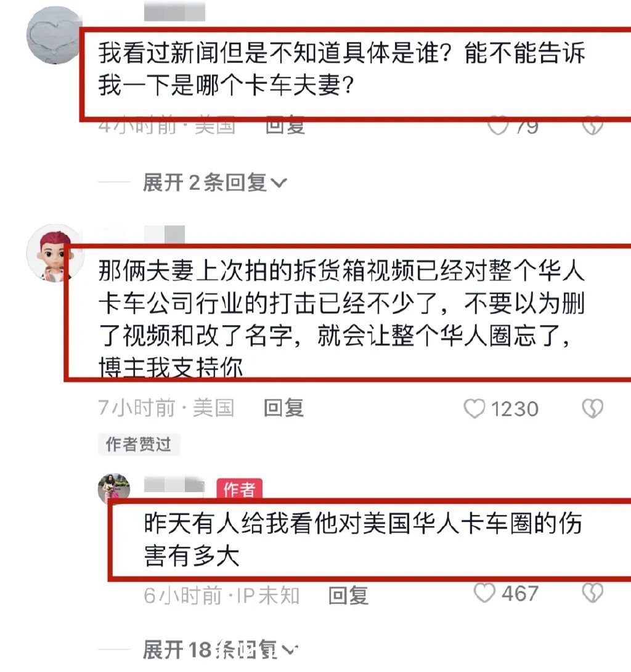
Task: Like the comment with 79 likes
Action: pos(498,126)
